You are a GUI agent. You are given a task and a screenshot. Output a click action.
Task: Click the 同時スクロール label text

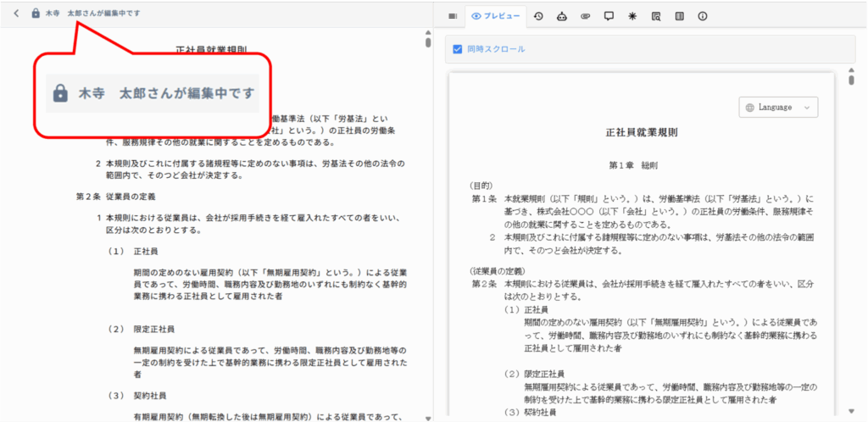coord(496,49)
